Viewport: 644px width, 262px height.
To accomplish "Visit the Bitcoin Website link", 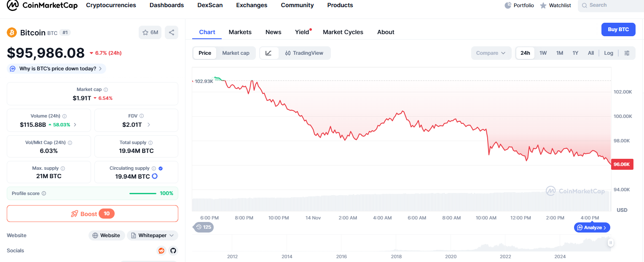I will pos(107,235).
